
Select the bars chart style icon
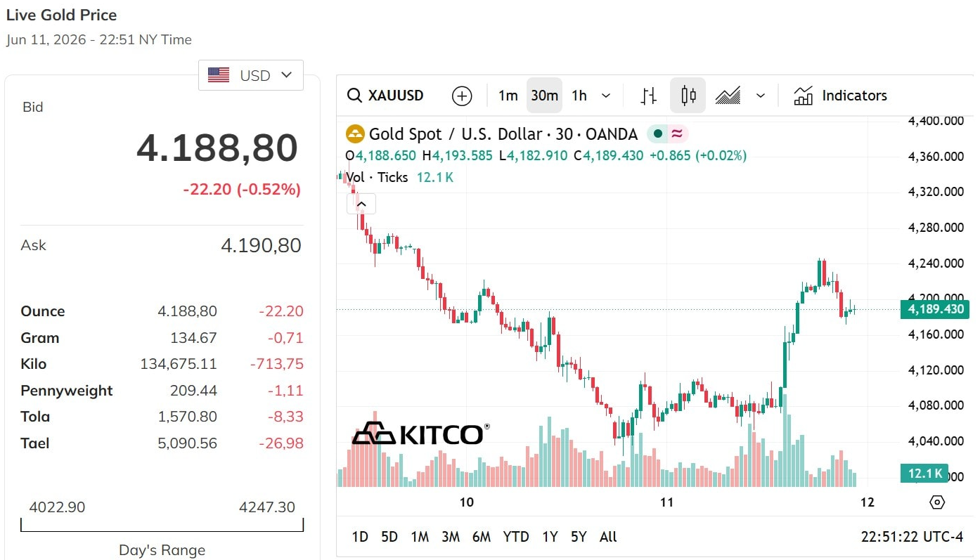coord(649,96)
